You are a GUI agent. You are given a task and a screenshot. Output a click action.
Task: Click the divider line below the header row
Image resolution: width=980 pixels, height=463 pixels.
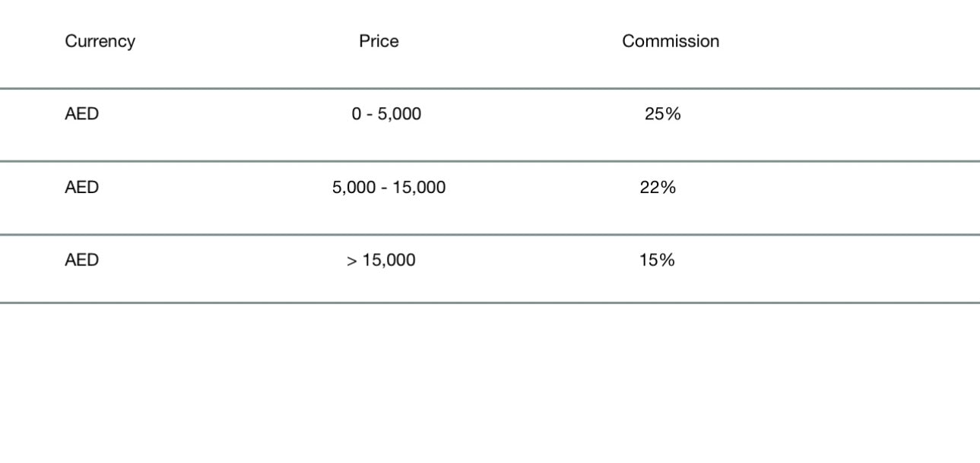tap(490, 89)
